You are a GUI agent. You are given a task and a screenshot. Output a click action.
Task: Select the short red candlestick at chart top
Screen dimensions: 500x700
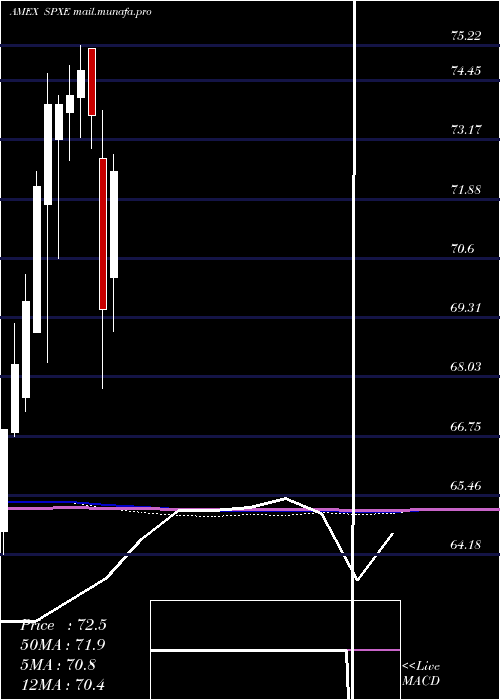[x=92, y=82]
